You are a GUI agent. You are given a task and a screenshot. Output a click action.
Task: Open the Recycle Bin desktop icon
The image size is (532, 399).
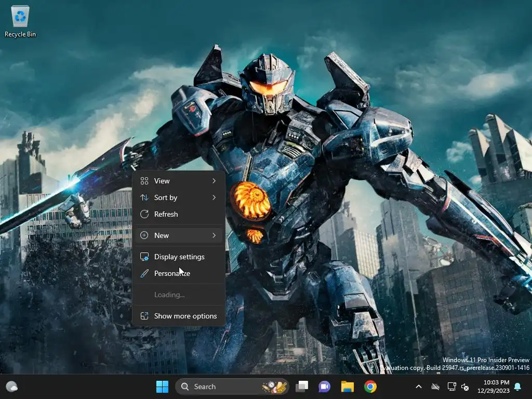pyautogui.click(x=20, y=21)
